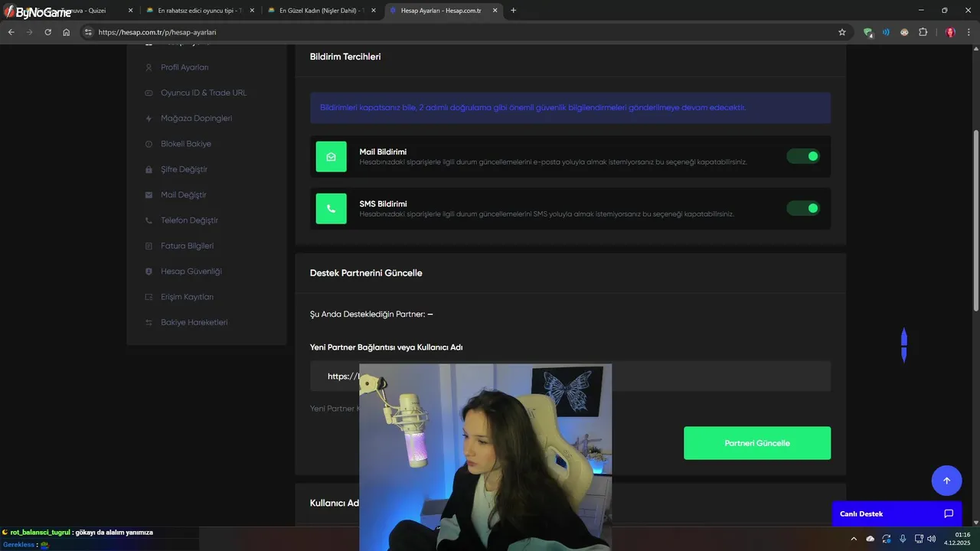The width and height of the screenshot is (980, 551).
Task: Click the Profil Ayarları sidebar icon
Action: click(x=149, y=67)
